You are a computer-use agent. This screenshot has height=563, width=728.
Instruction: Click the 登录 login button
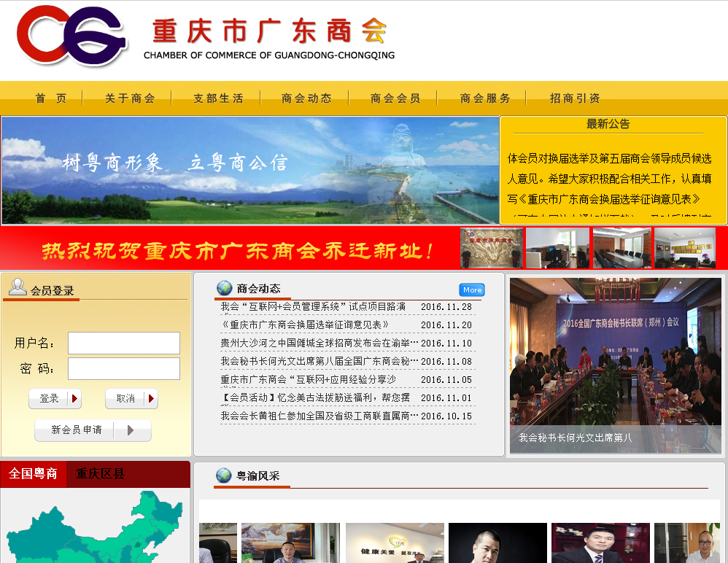[x=55, y=399]
